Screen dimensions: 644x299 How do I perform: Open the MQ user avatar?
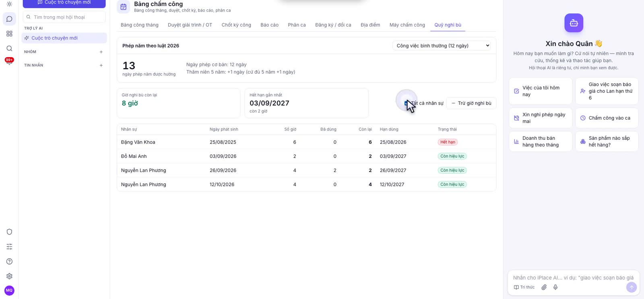coord(9,291)
